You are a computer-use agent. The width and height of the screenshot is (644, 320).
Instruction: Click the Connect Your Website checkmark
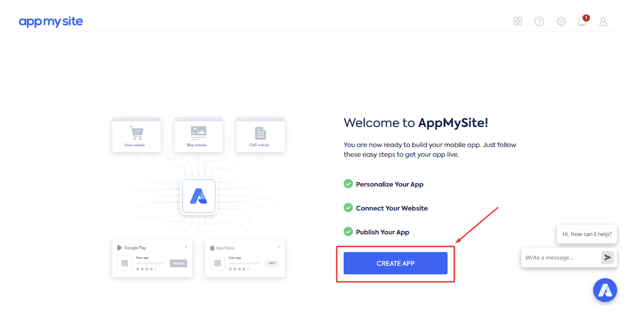pyautogui.click(x=348, y=208)
